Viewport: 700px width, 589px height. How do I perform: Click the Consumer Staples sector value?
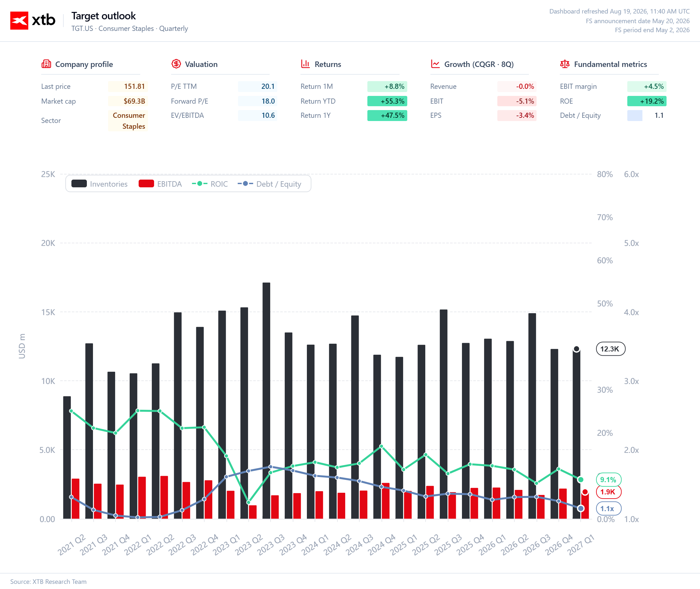[129, 121]
